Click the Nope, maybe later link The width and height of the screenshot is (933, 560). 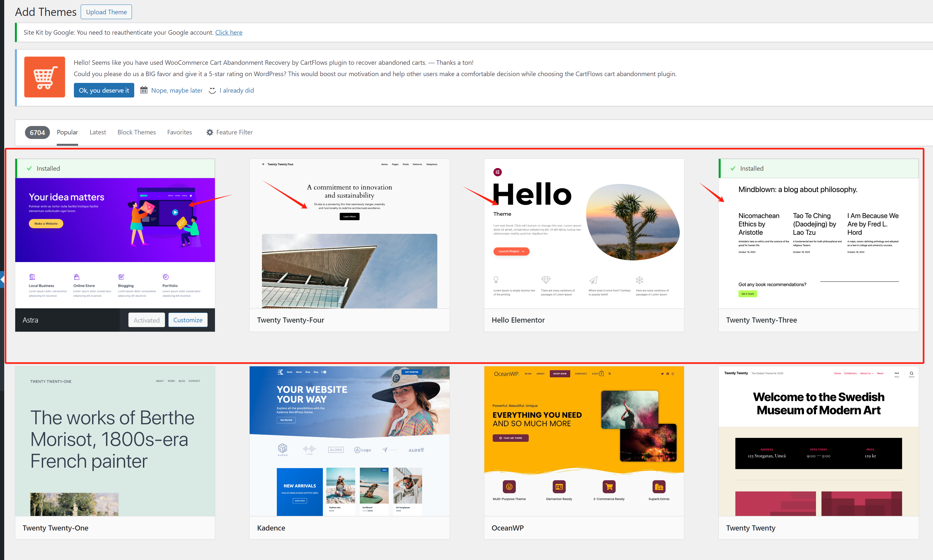[177, 91]
